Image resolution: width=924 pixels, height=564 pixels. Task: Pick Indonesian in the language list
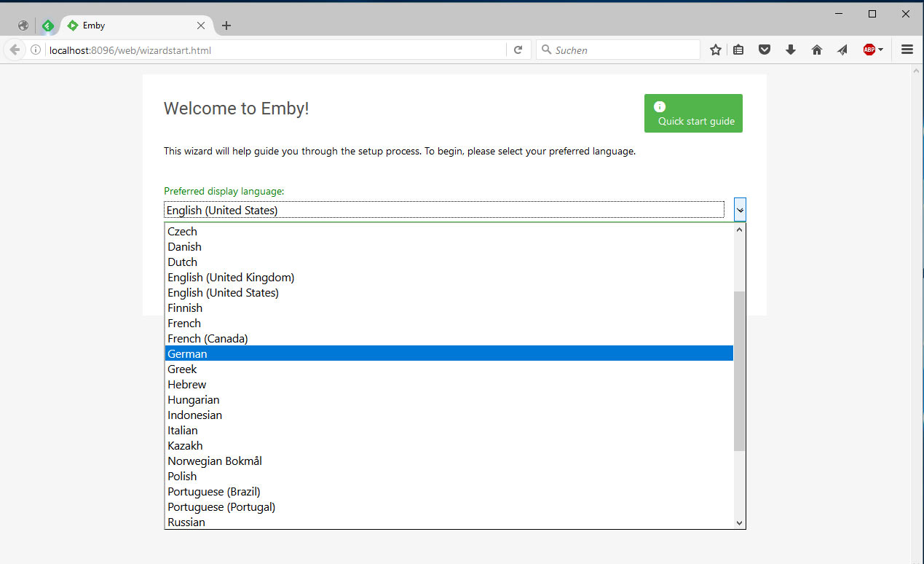(449, 415)
